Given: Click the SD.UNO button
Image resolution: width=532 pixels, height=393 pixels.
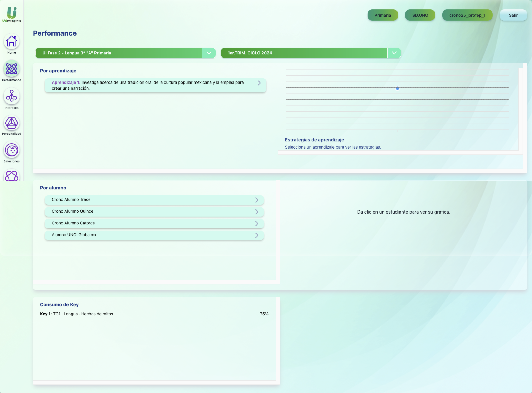Looking at the screenshot, I should pos(420,15).
